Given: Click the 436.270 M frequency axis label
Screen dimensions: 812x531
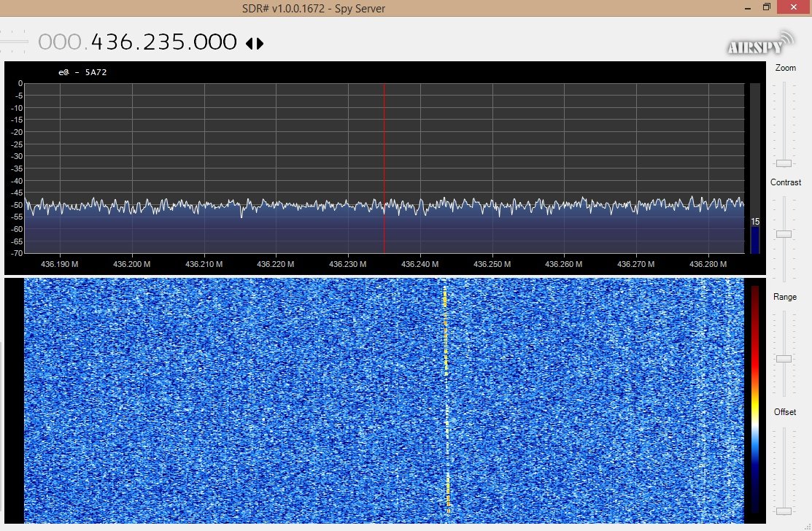Looking at the screenshot, I should coord(635,264).
